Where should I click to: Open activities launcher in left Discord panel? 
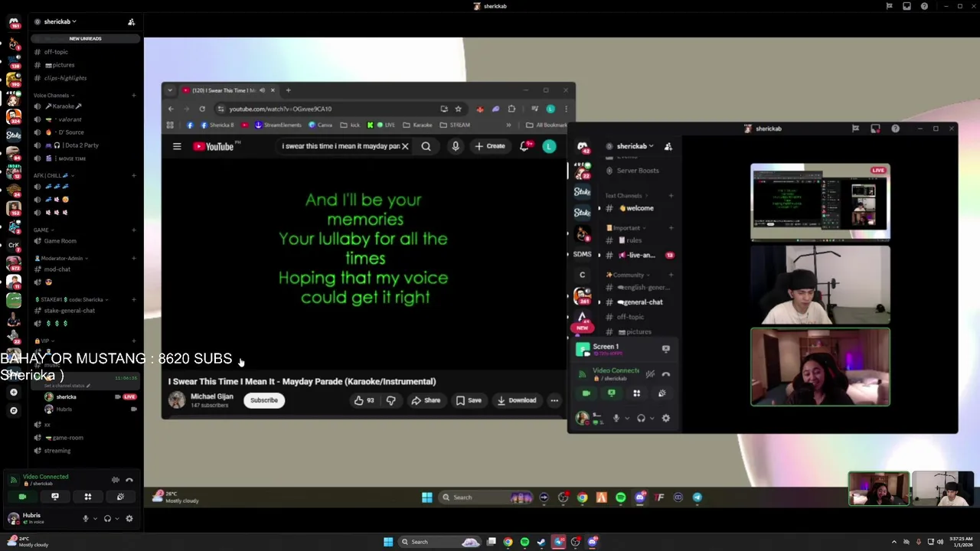click(x=87, y=497)
